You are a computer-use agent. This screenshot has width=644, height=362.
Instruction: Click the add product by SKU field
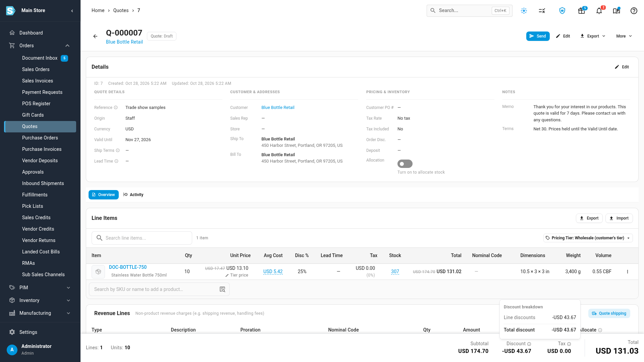pos(159,289)
